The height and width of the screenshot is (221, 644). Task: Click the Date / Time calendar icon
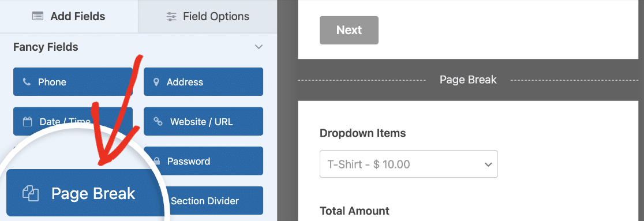tap(28, 122)
